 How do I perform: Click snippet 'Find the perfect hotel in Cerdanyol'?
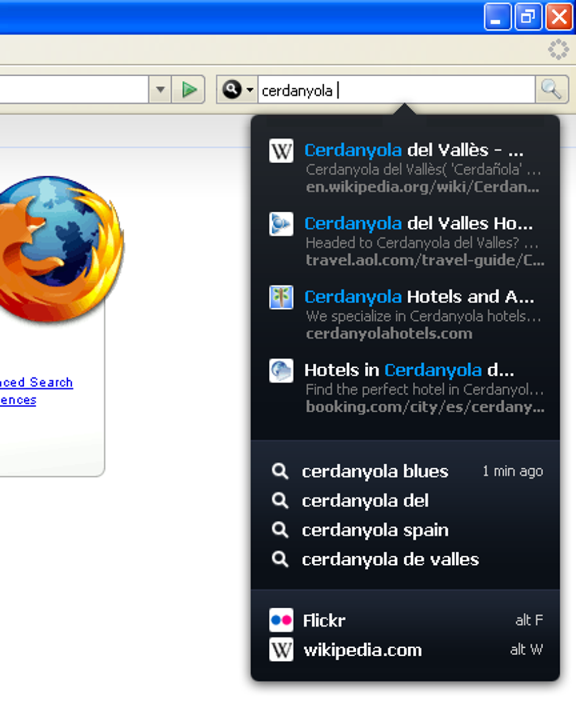[x=424, y=390]
